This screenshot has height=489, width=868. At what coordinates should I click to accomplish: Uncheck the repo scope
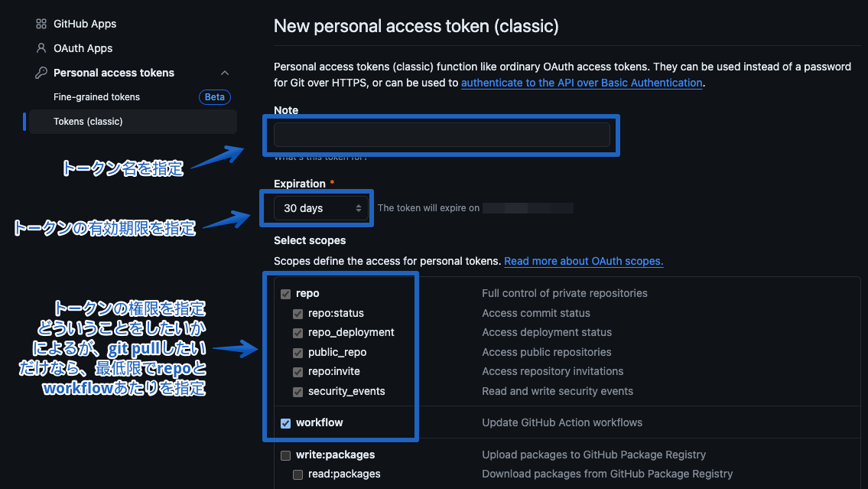[285, 293]
